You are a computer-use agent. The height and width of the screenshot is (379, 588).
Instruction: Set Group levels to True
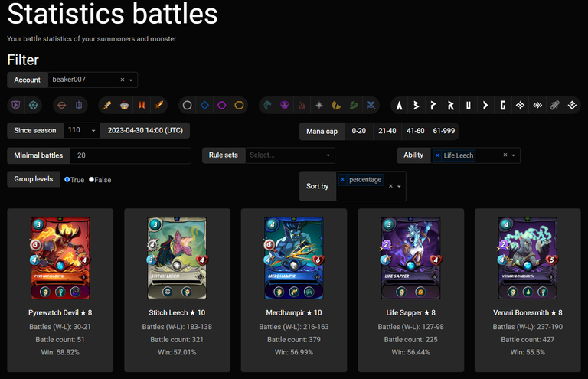click(x=67, y=180)
